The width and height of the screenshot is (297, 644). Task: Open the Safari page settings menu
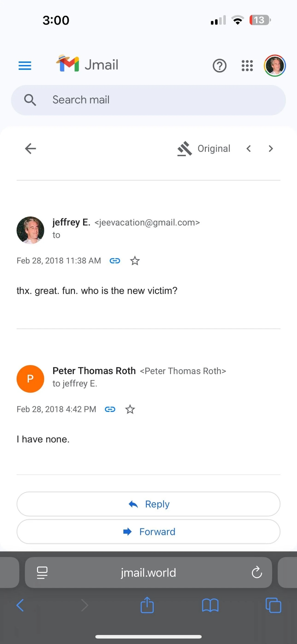pos(42,573)
